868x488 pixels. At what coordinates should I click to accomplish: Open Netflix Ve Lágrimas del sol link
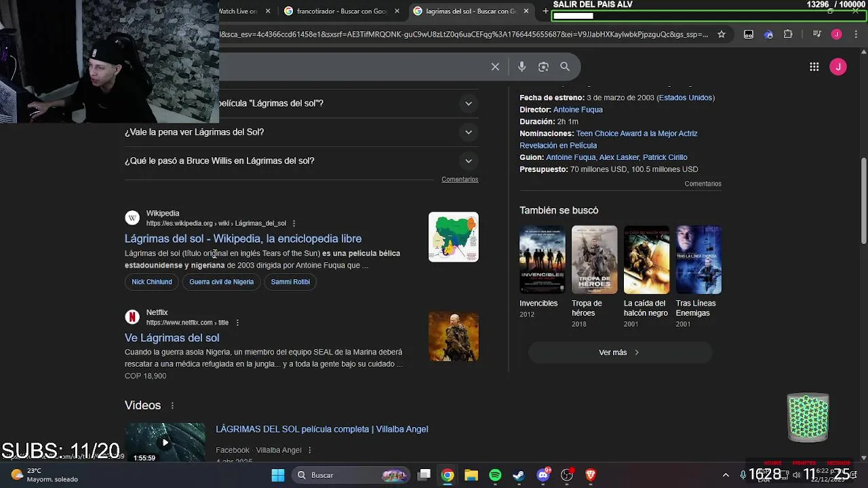pos(172,338)
